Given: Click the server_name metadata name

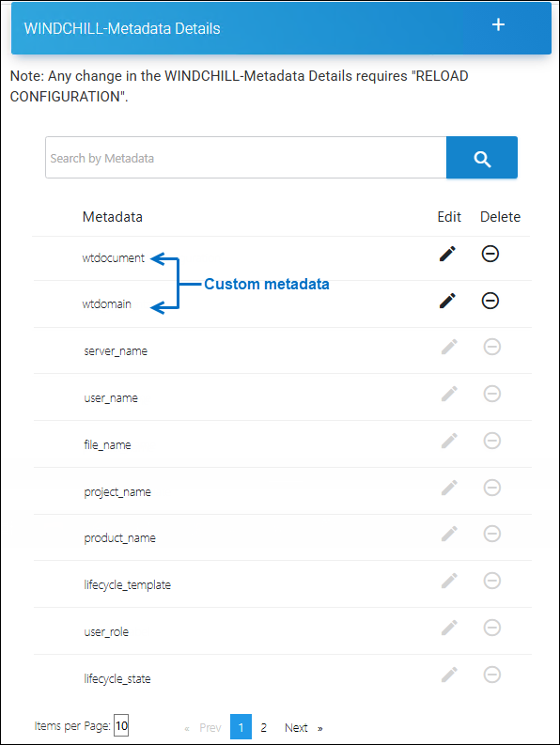Looking at the screenshot, I should [x=116, y=351].
